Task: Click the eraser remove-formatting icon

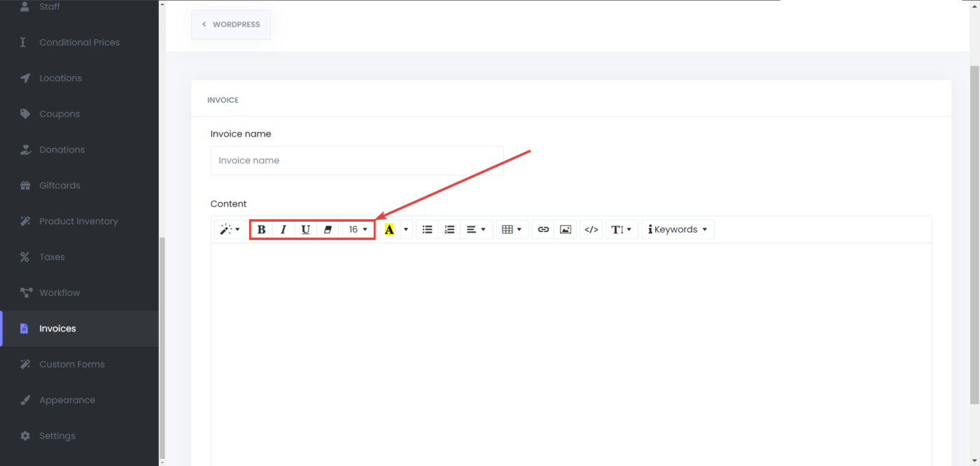Action: (328, 230)
